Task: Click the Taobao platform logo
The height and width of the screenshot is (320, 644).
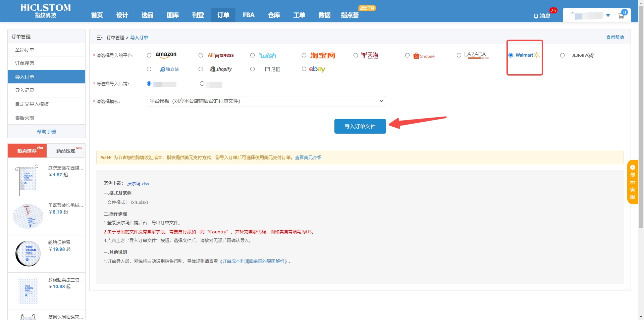Action: click(323, 55)
